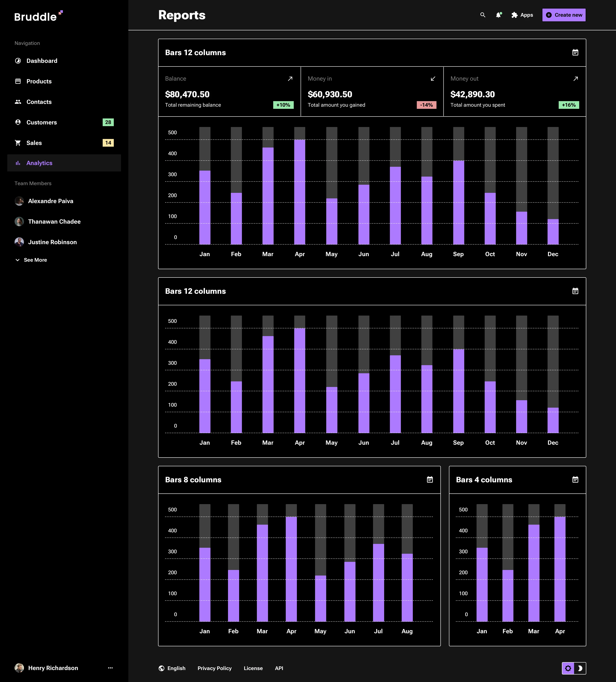Click the globe icon next to English

(x=162, y=668)
